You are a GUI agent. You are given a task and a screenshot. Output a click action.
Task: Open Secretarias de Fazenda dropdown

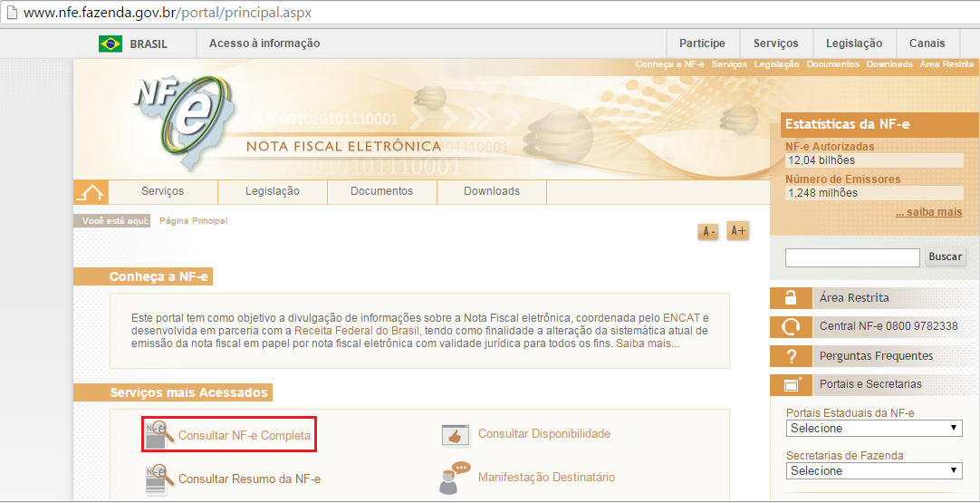point(874,470)
